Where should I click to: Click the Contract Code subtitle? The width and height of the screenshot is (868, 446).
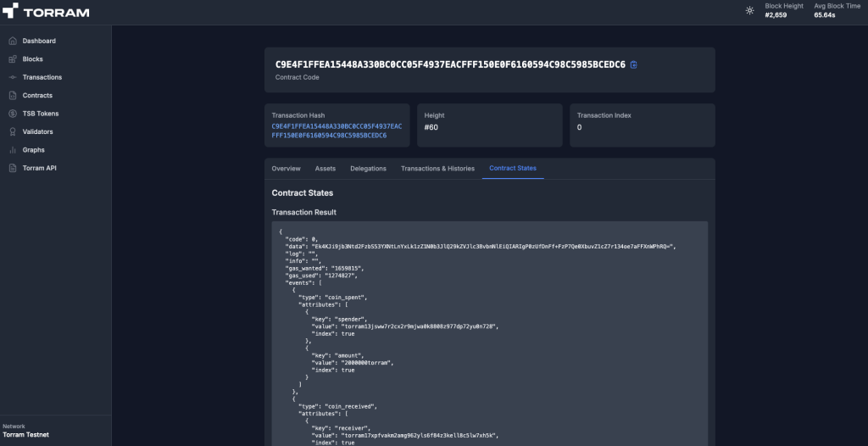[298, 77]
